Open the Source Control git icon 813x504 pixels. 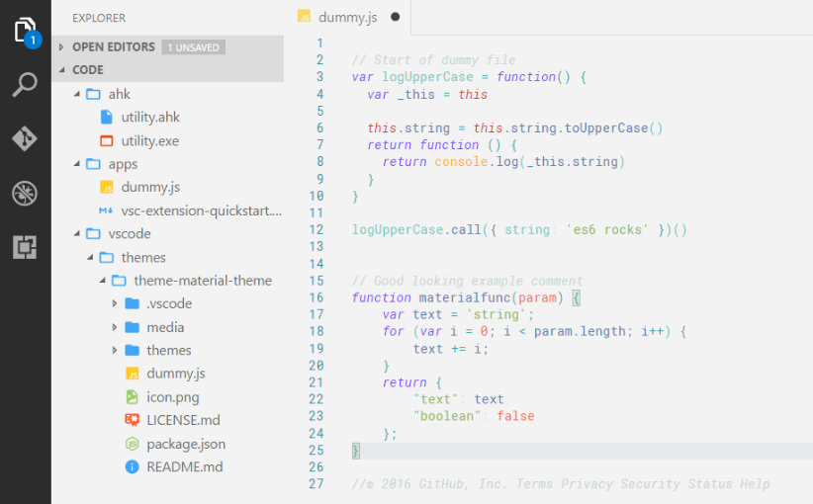25,138
